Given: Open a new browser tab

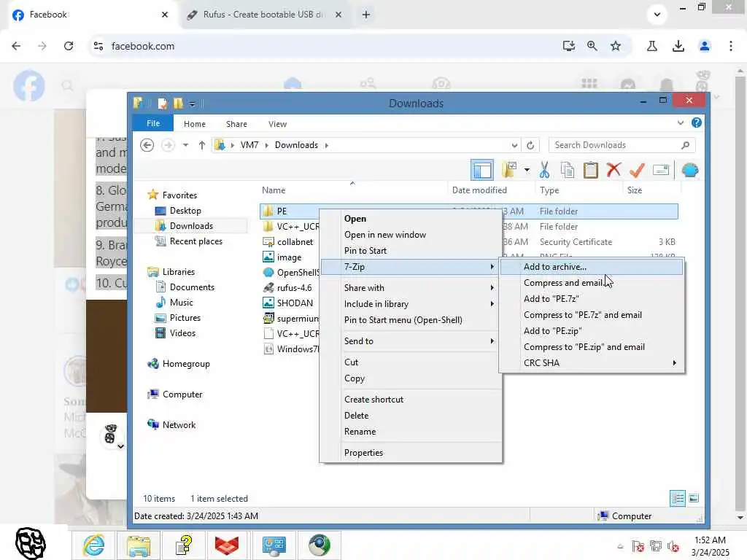Looking at the screenshot, I should point(366,15).
